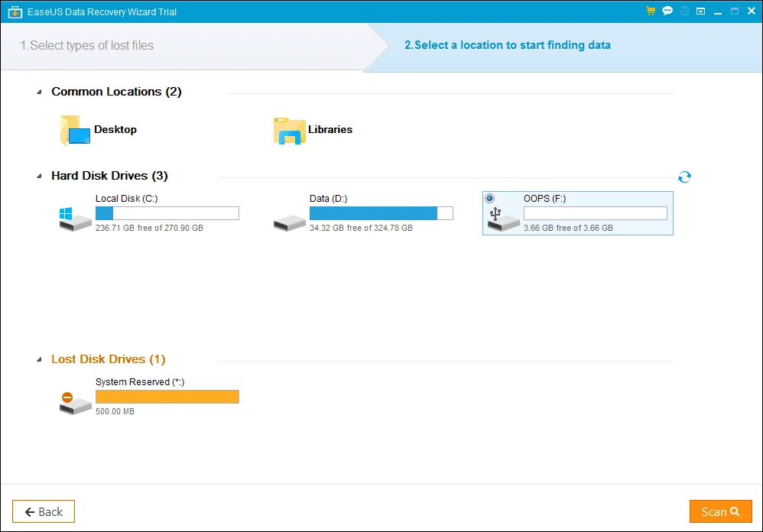The image size is (763, 532).
Task: Click the scan history clock icon
Action: pos(684,11)
